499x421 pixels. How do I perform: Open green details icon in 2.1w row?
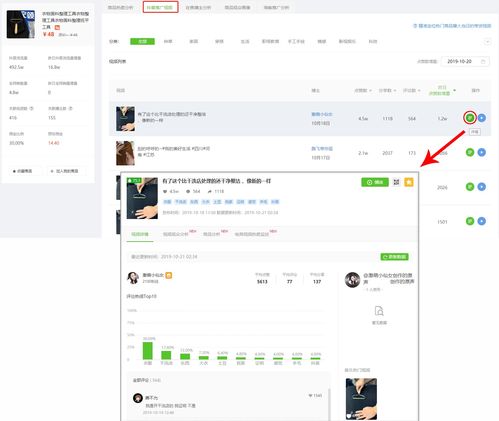tap(470, 152)
